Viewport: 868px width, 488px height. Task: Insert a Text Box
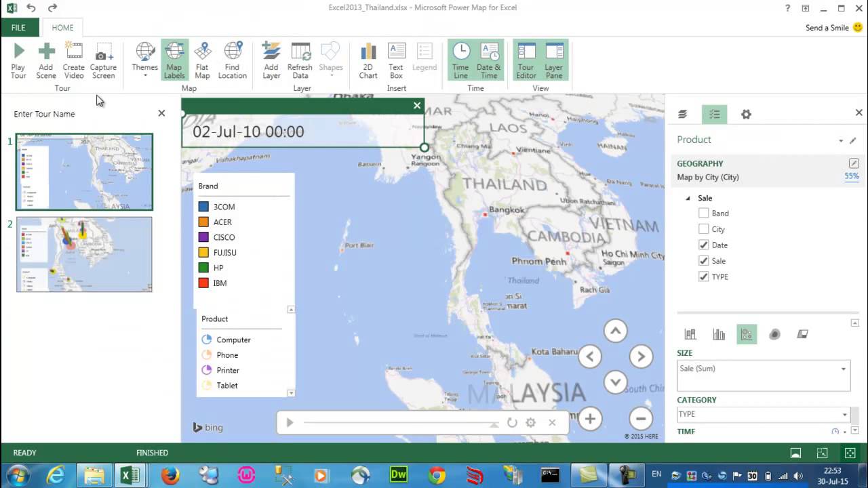pos(396,60)
